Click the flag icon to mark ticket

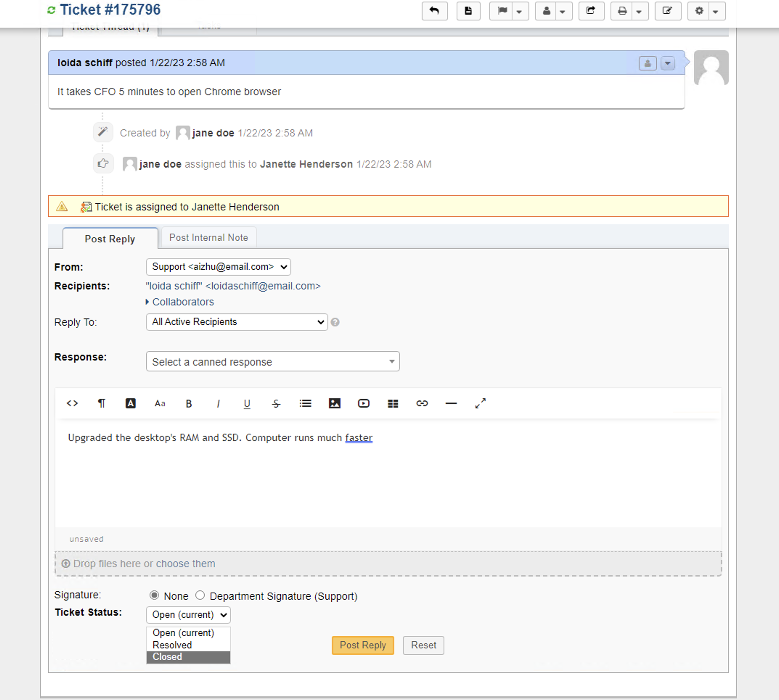(502, 11)
